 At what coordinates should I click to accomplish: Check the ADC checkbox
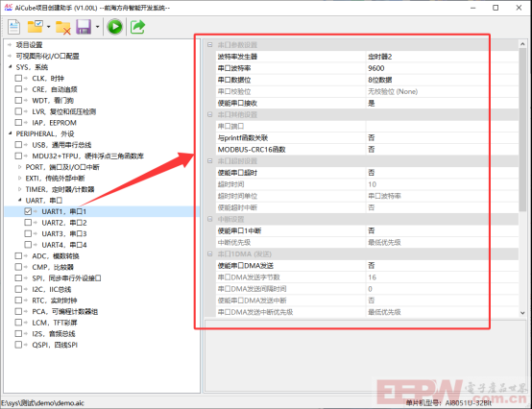point(18,255)
